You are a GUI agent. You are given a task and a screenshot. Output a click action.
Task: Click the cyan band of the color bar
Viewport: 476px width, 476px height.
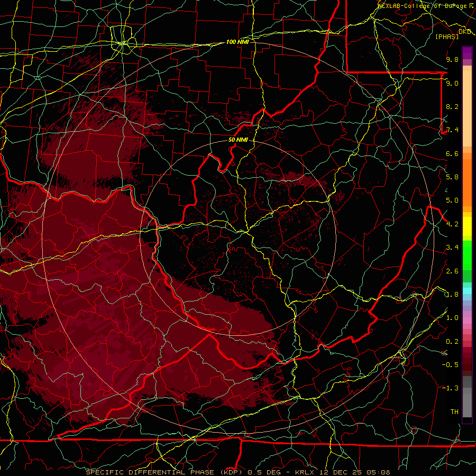pos(467,290)
